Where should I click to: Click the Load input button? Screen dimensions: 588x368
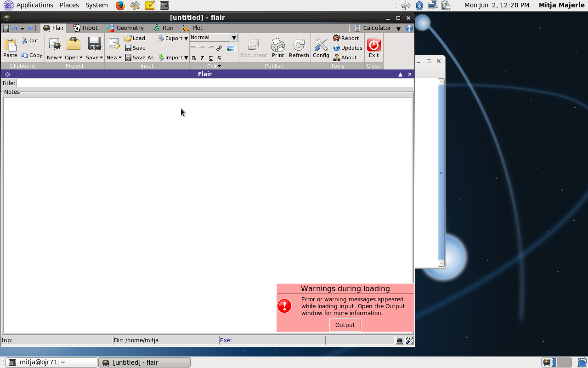tap(135, 38)
